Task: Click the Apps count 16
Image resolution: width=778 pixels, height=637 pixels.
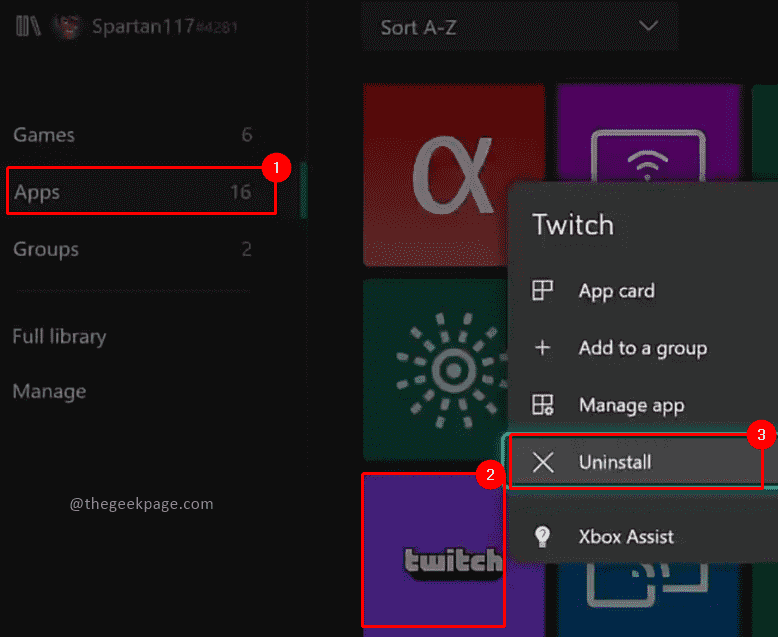Action: (x=241, y=192)
